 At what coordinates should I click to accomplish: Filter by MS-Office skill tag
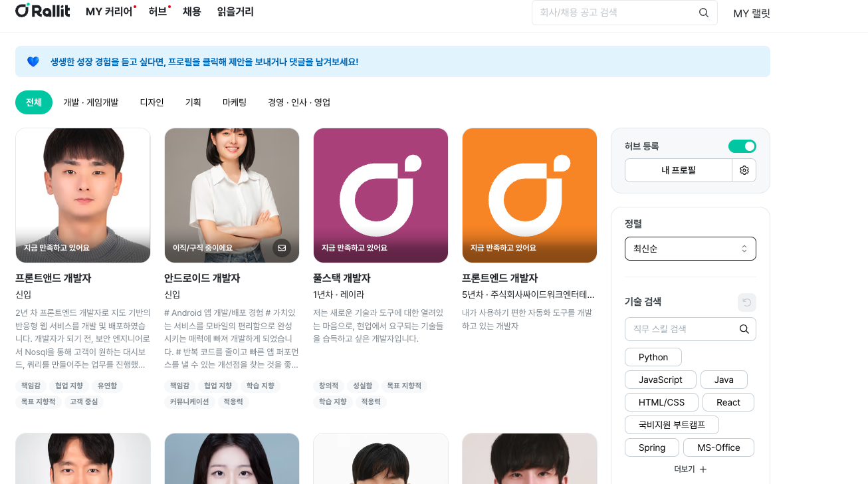tap(718, 447)
